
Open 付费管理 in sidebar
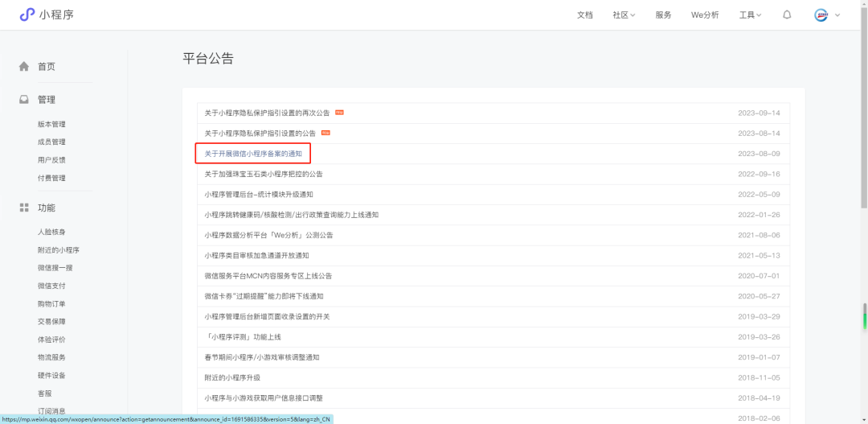[51, 178]
